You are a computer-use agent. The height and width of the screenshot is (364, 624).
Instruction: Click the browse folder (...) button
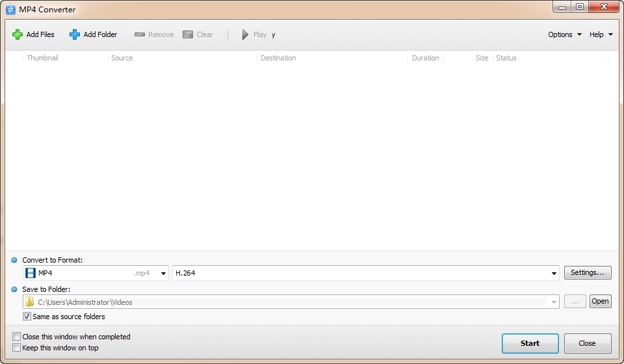[x=575, y=302]
